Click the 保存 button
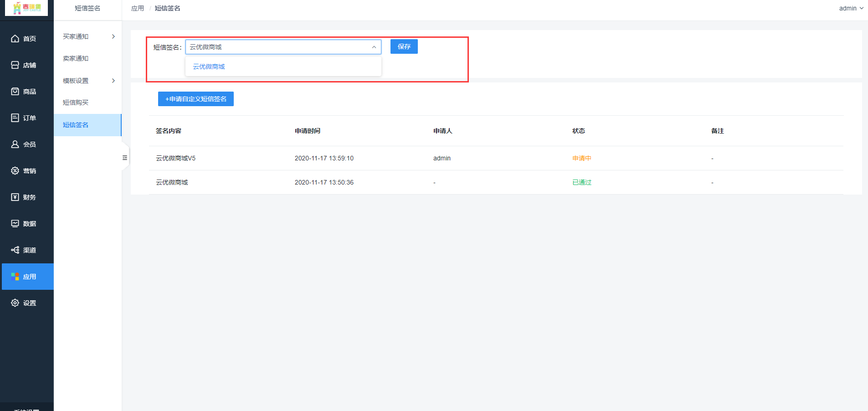868x411 pixels. click(x=404, y=46)
